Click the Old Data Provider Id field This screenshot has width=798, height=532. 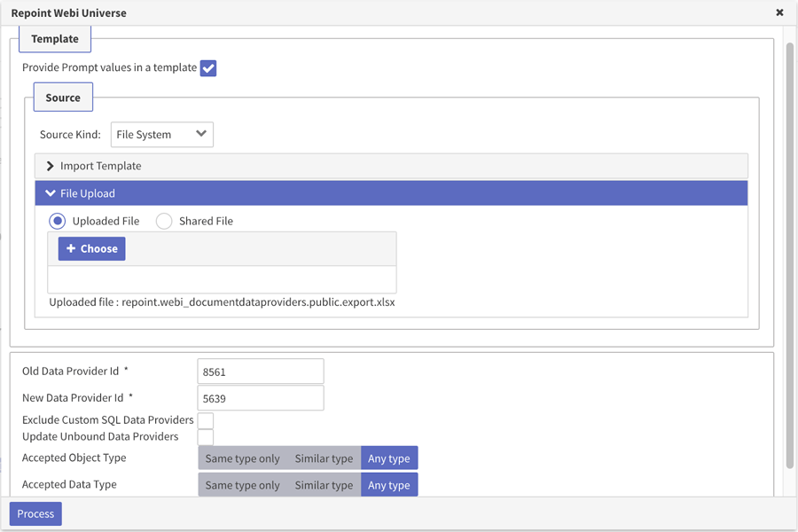tap(260, 371)
